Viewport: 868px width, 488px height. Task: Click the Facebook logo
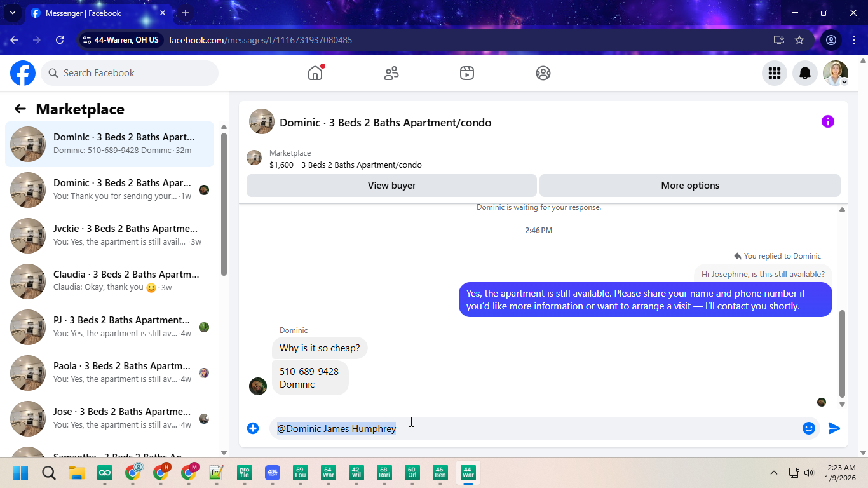tap(23, 73)
